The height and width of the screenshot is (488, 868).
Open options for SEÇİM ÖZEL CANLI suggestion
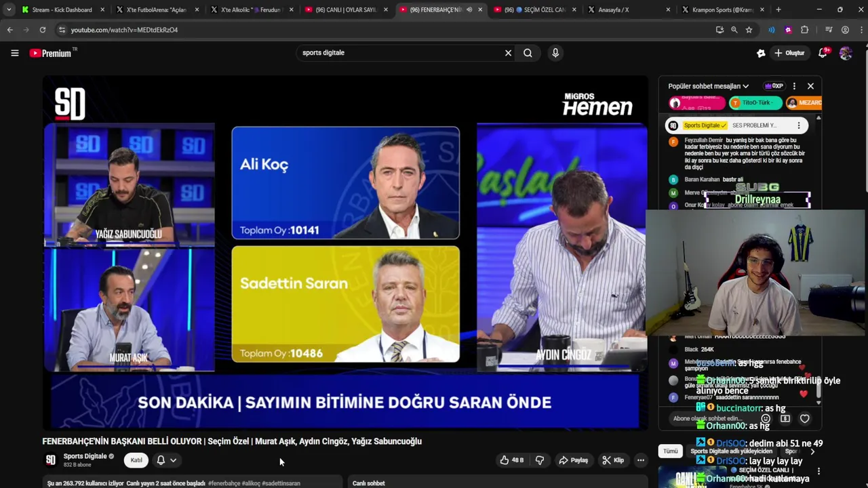(x=818, y=471)
